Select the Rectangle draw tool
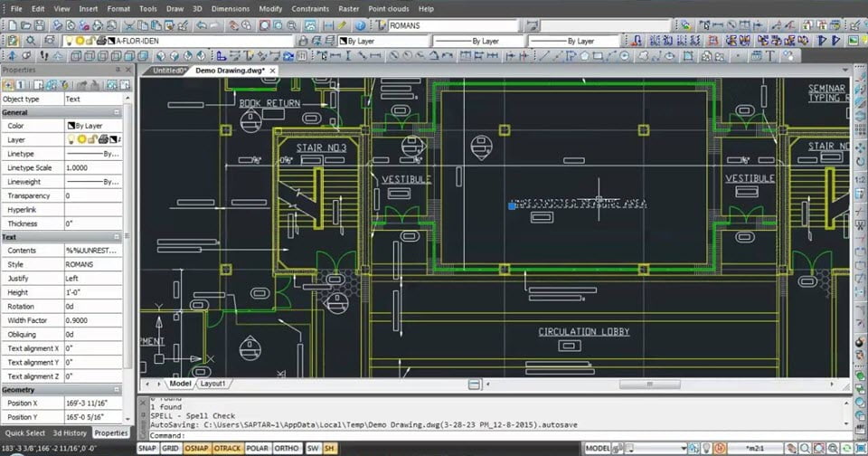This screenshot has width=868, height=456. coord(598,55)
